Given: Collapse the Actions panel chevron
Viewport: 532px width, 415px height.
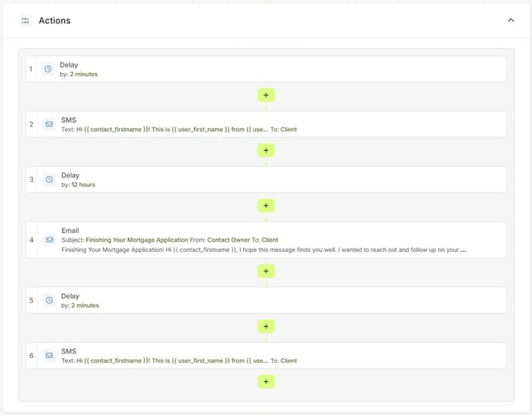Looking at the screenshot, I should (510, 21).
